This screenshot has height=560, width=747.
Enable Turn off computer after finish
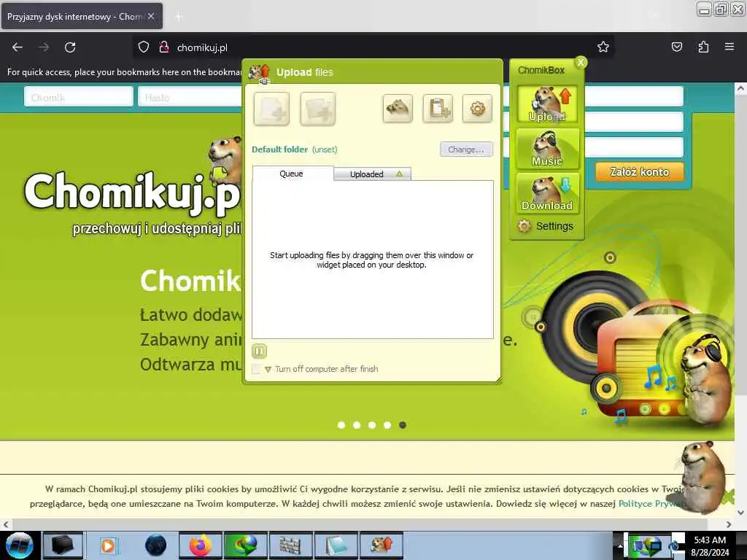coord(256,369)
